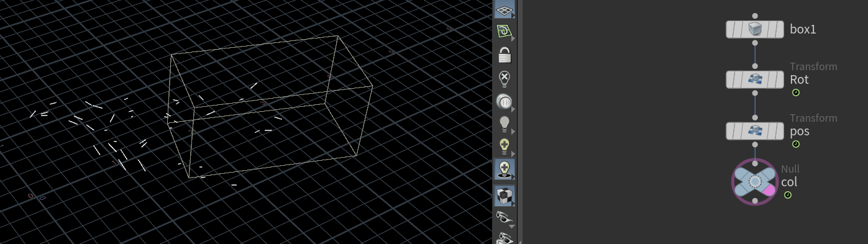
Task: Click the time-dependent clock badge under pos
Action: (x=795, y=144)
